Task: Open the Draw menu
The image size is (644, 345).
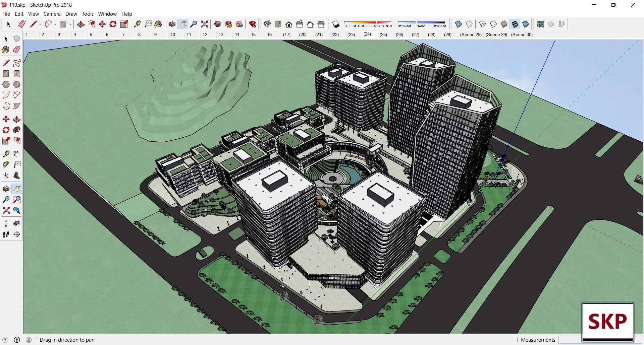Action: pyautogui.click(x=71, y=14)
